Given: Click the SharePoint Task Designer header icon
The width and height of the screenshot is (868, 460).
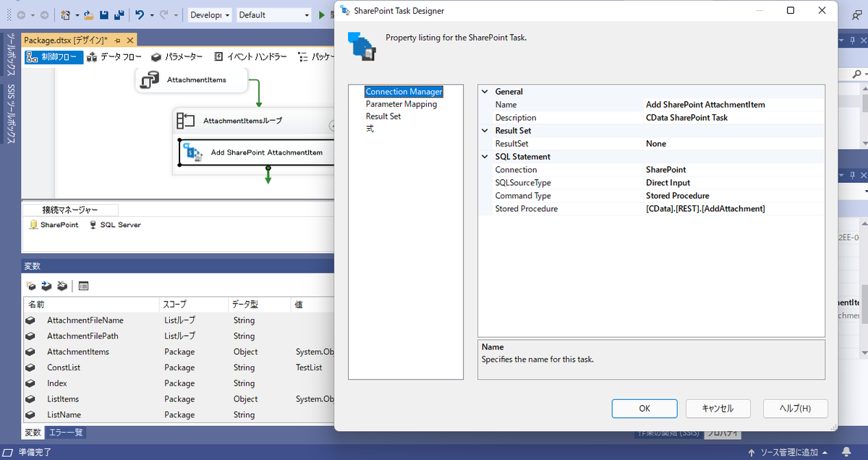Looking at the screenshot, I should (x=362, y=46).
